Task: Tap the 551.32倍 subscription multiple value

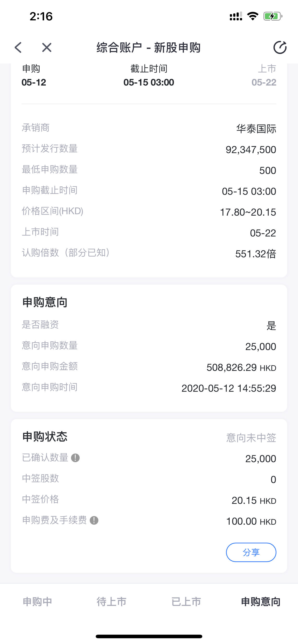Action: point(256,254)
